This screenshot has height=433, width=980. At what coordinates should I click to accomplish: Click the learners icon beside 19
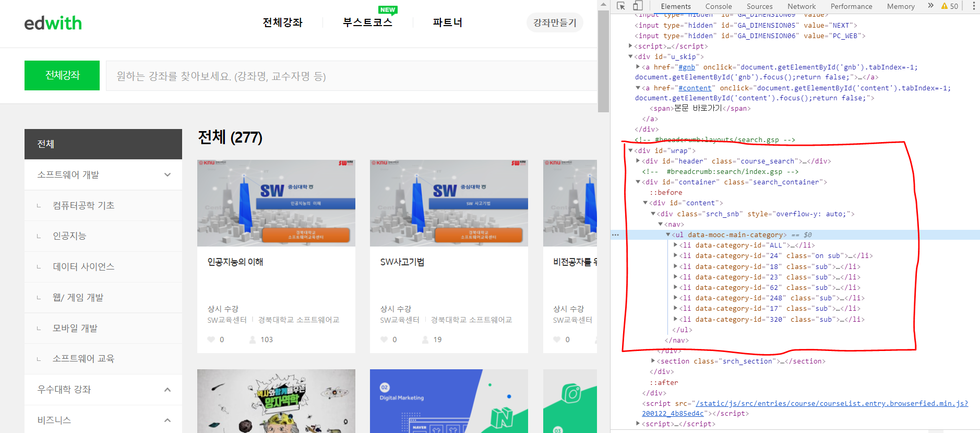point(425,340)
